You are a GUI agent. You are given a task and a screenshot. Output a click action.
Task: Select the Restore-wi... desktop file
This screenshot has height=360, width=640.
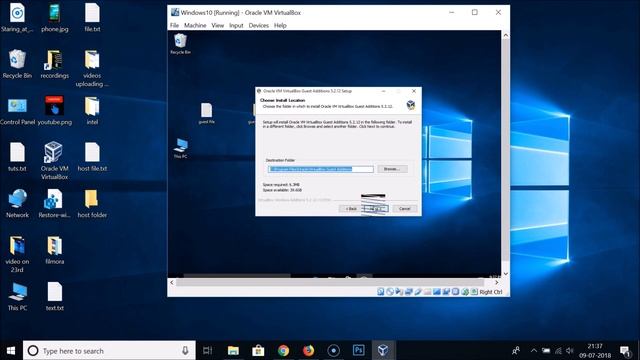coord(54,203)
